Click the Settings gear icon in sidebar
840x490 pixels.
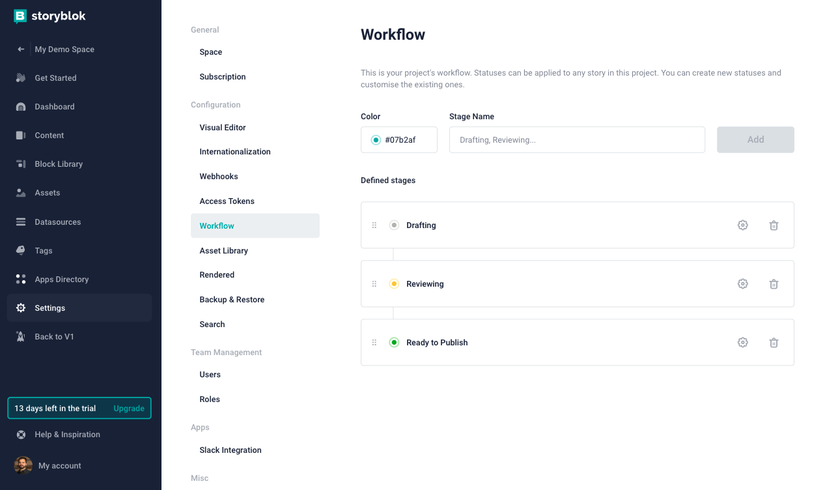coord(21,308)
